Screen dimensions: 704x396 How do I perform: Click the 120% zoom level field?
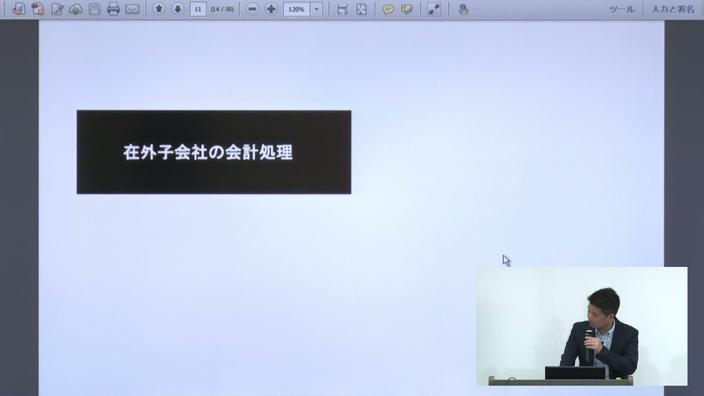[296, 9]
